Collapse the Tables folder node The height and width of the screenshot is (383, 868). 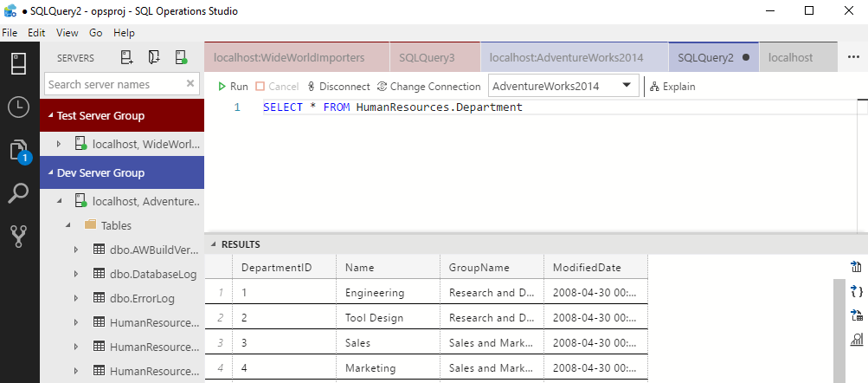coord(68,225)
